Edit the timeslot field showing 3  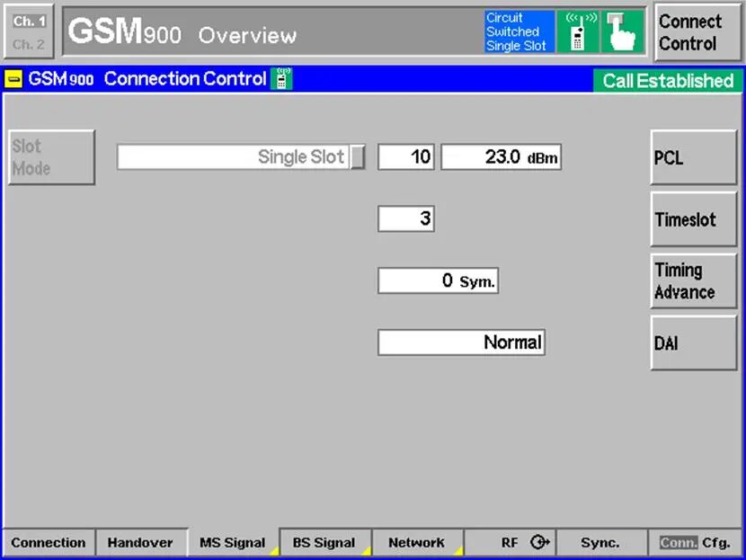point(406,218)
